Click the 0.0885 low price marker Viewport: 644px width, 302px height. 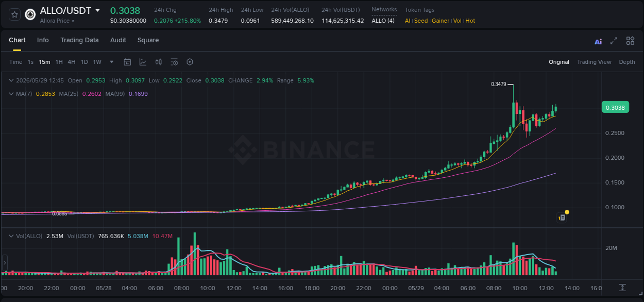[x=60, y=213]
